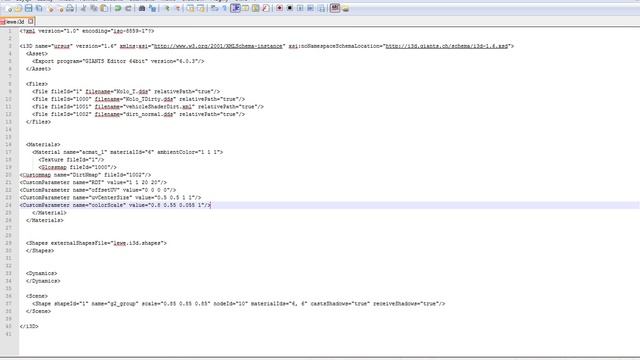This screenshot has width=640, height=360.
Task: Stop macro recording with square icon
Action: pos(290,9)
